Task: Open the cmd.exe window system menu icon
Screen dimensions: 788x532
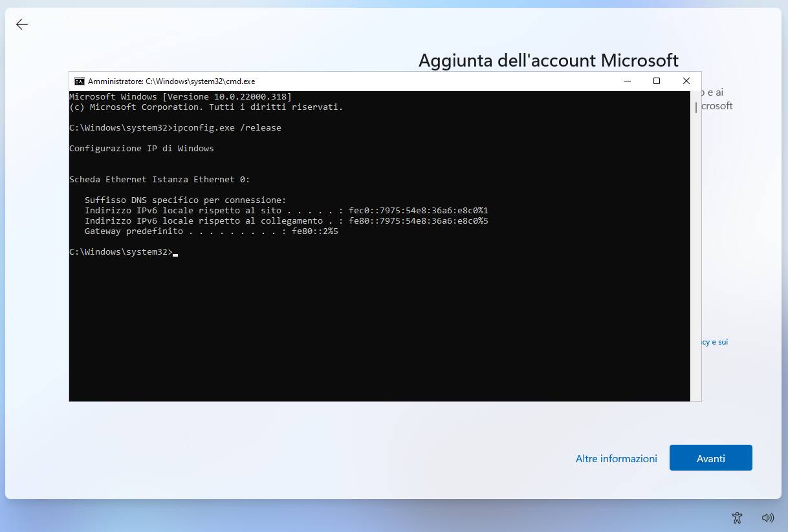Action: pos(80,81)
